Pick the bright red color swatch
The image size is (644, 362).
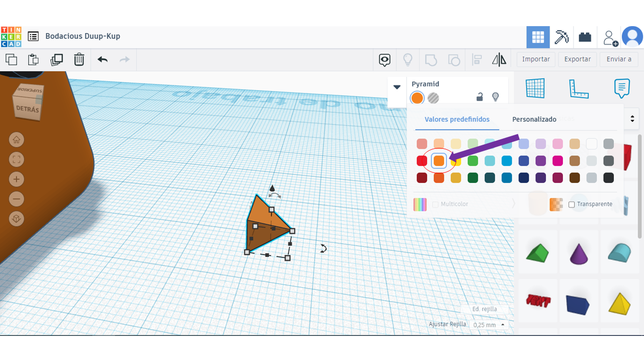coord(422,161)
